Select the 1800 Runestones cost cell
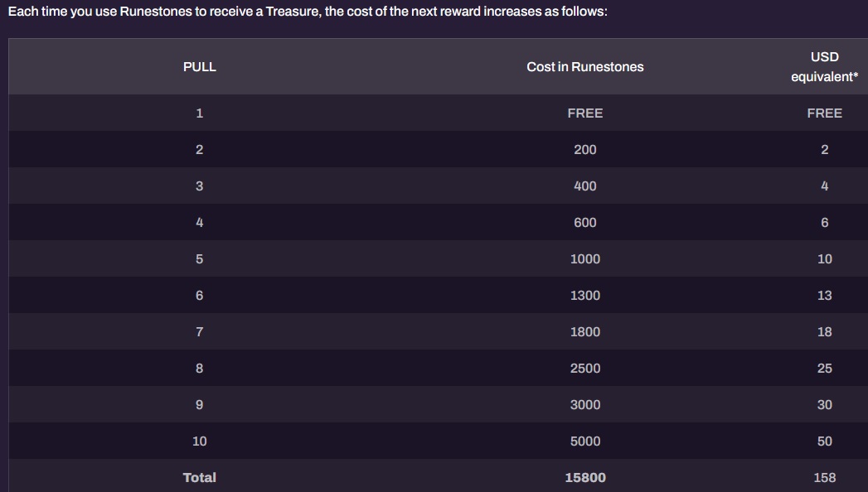Screen dimensions: 868x492 585,332
